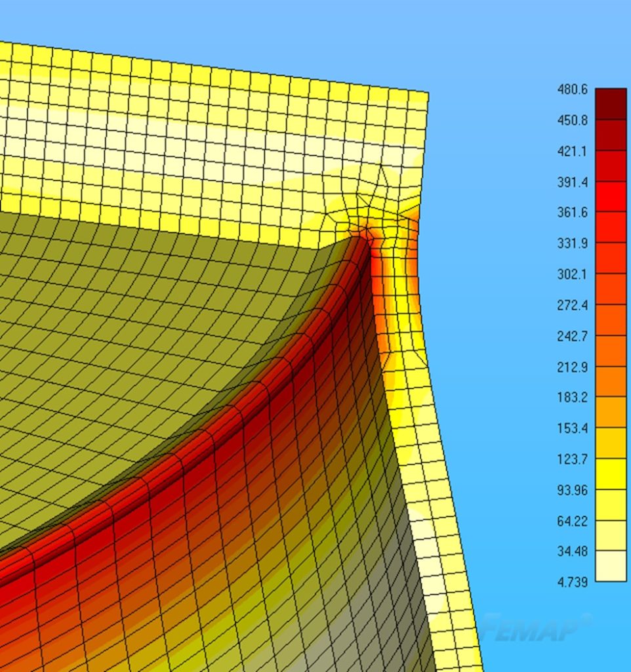Click the 421.1 legend value
Viewport: 631px width, 672px height.
point(573,152)
